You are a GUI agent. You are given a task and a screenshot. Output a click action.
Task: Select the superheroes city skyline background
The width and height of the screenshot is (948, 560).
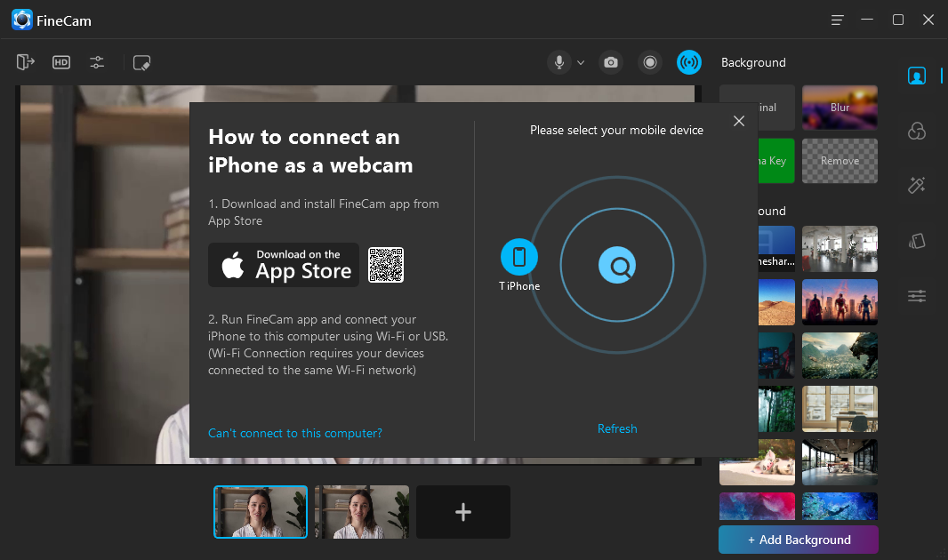pyautogui.click(x=840, y=302)
